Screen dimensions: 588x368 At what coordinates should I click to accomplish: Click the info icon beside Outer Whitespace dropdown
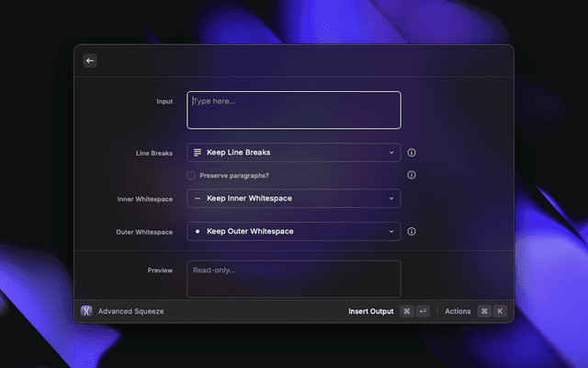[x=412, y=232]
